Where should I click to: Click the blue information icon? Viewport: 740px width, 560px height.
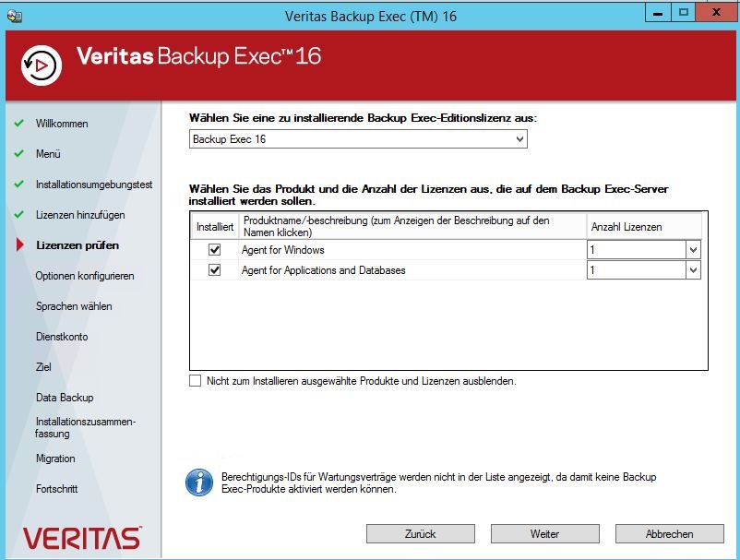[199, 483]
